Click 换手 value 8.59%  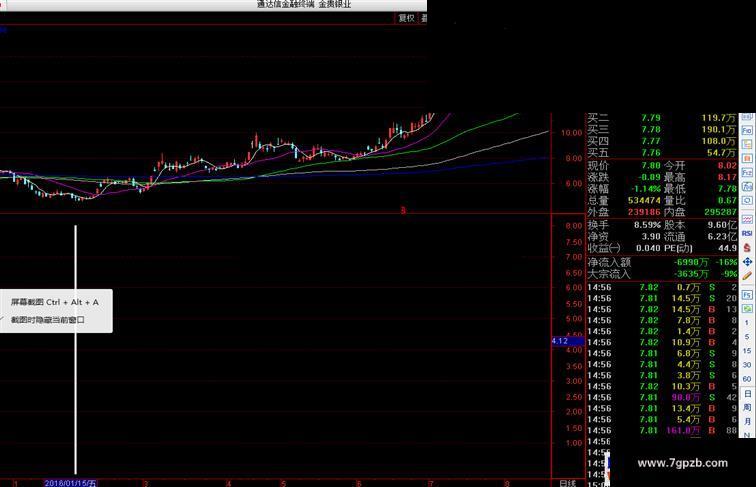tap(647, 225)
